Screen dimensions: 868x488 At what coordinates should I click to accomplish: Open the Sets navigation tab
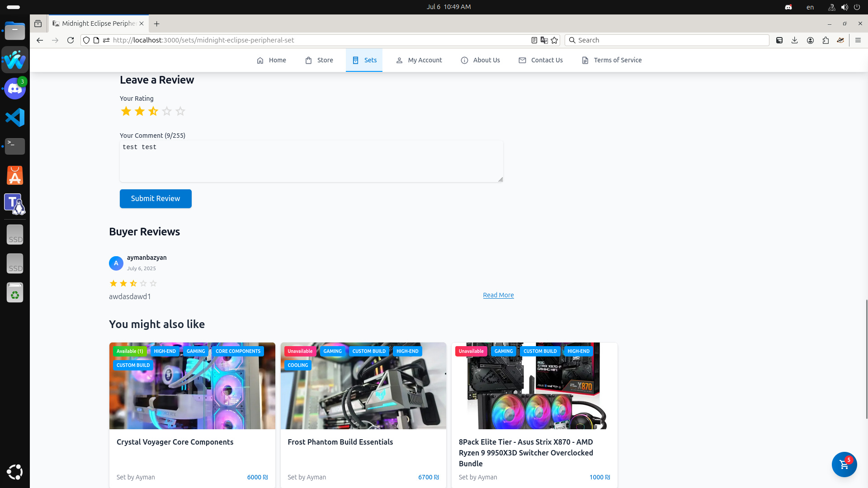point(364,60)
